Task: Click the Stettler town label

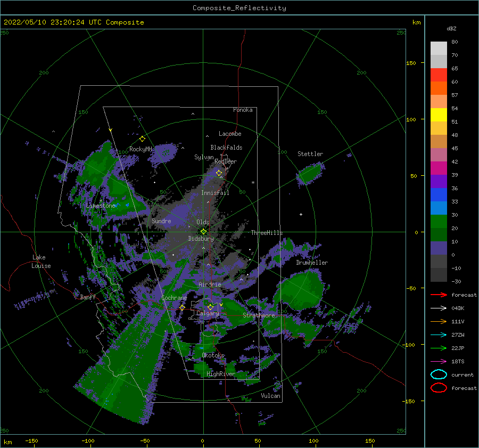Action: click(x=310, y=154)
